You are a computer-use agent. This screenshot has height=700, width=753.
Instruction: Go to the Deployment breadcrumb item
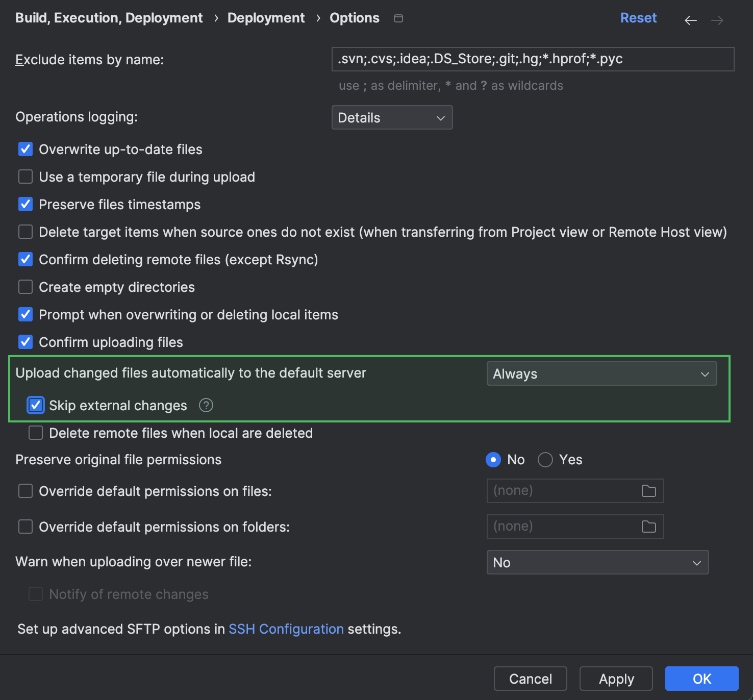coord(266,17)
